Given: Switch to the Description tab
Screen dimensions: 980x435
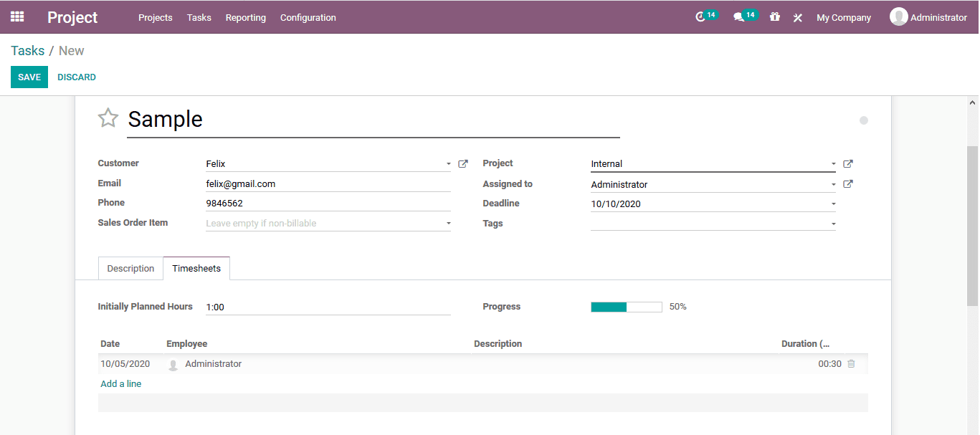Looking at the screenshot, I should pyautogui.click(x=130, y=268).
